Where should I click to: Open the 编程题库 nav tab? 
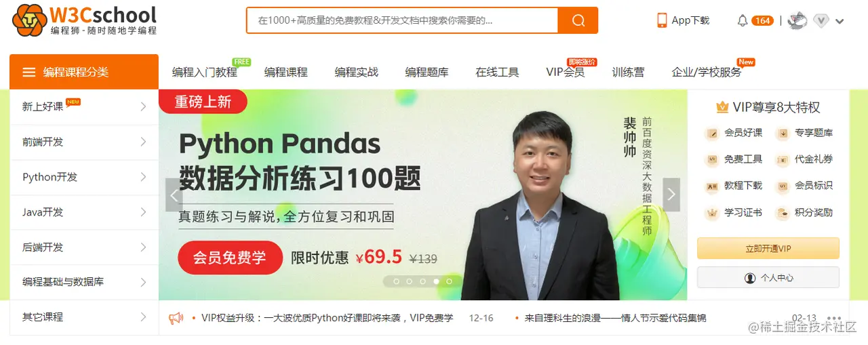[427, 72]
